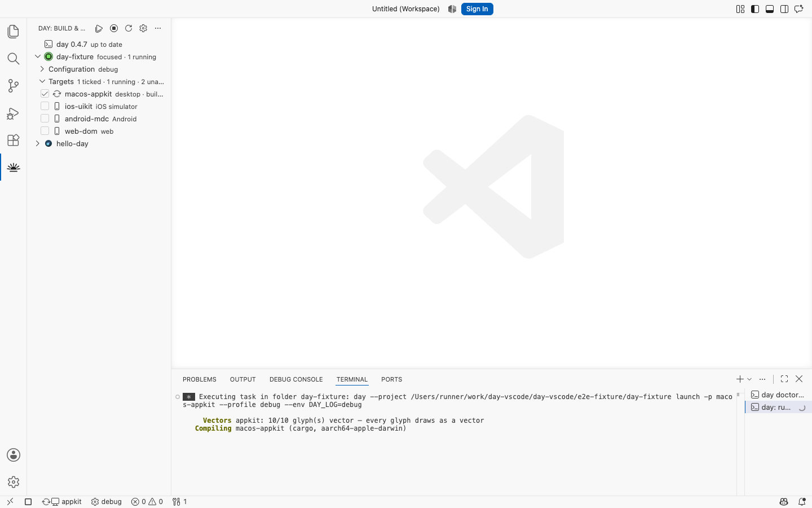Image resolution: width=812 pixels, height=508 pixels.
Task: Open the Explorer view in activity bar
Action: click(x=14, y=32)
